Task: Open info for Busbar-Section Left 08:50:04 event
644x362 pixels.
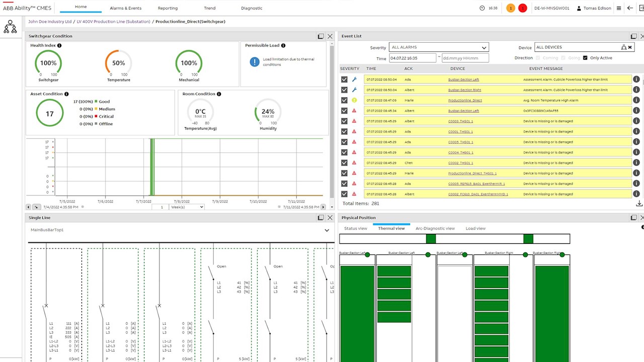Action: (x=636, y=79)
